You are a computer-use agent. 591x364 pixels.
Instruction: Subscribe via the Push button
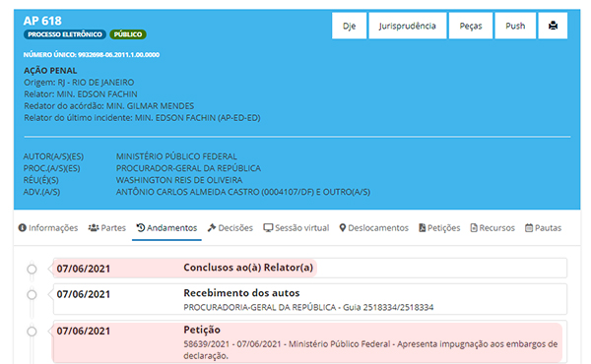(515, 26)
